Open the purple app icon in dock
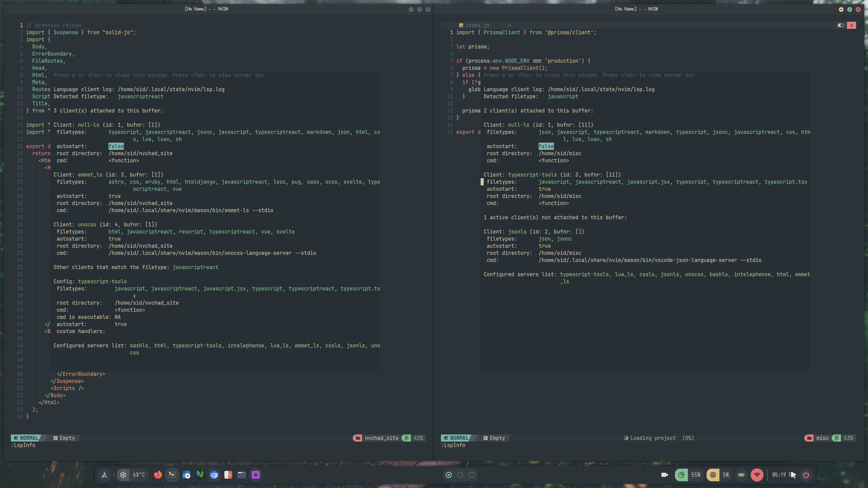Screen dimensions: 868x488 (x=256, y=475)
